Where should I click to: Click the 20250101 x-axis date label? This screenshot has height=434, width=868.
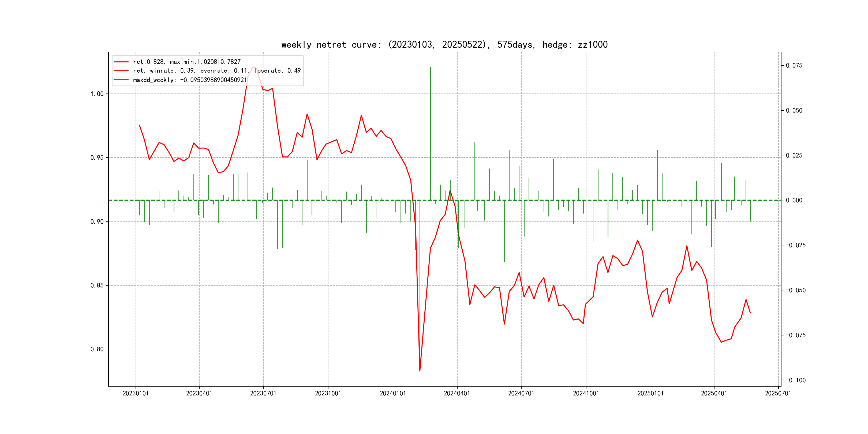coord(650,393)
